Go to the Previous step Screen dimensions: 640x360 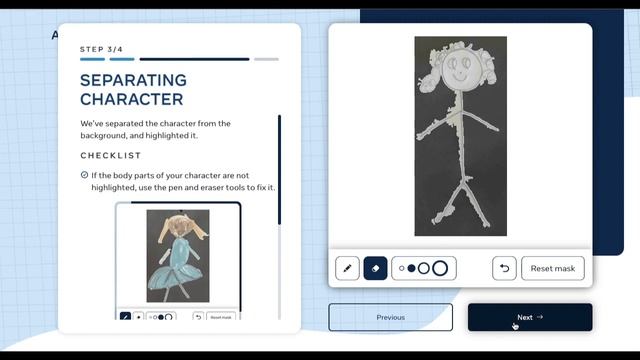[391, 317]
